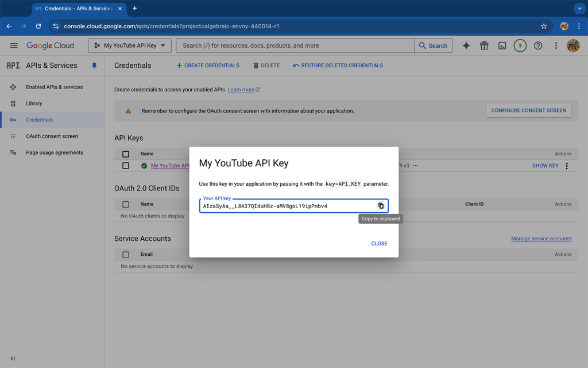Viewport: 588px width, 368px height.
Task: Open the My YouTube API Key project selector
Action: 130,45
